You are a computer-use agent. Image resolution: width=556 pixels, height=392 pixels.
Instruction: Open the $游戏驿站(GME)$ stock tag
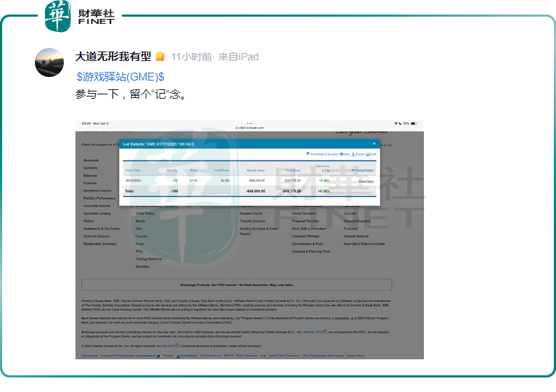click(x=120, y=77)
